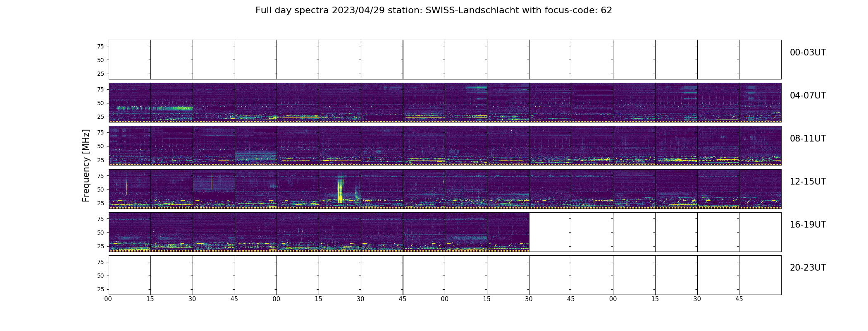The height and width of the screenshot is (331, 868).
Task: Click the '16-19UT' row label
Action: coord(808,225)
